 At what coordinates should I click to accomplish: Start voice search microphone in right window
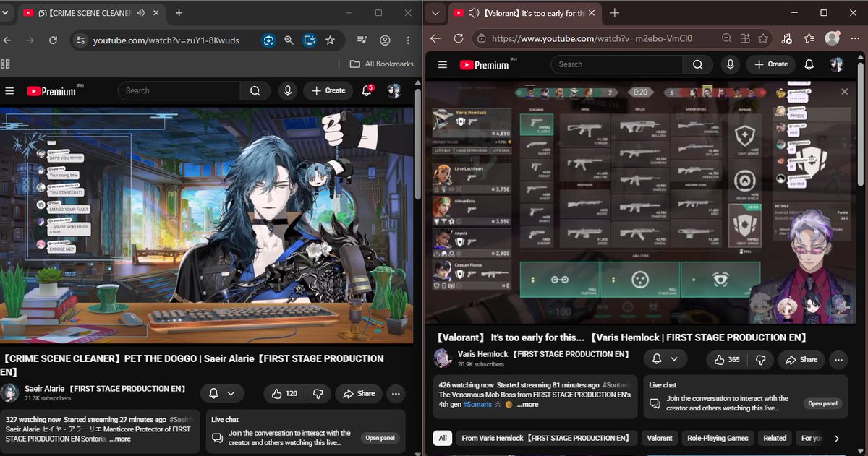click(730, 64)
